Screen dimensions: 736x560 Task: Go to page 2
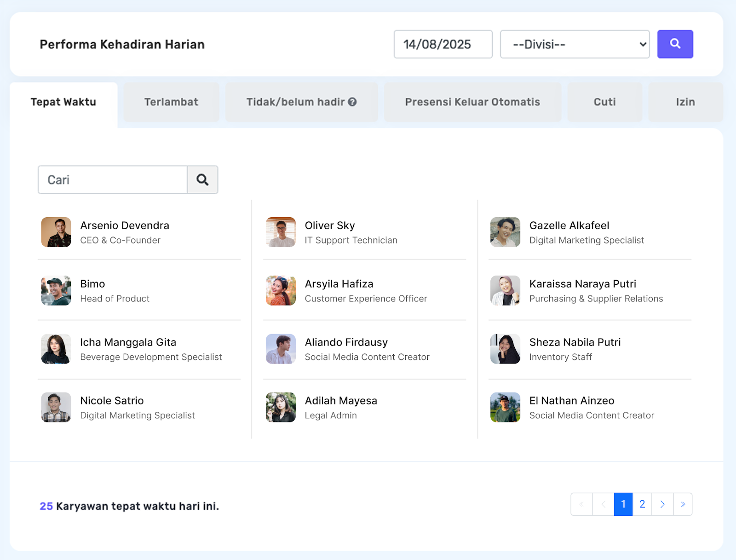642,504
